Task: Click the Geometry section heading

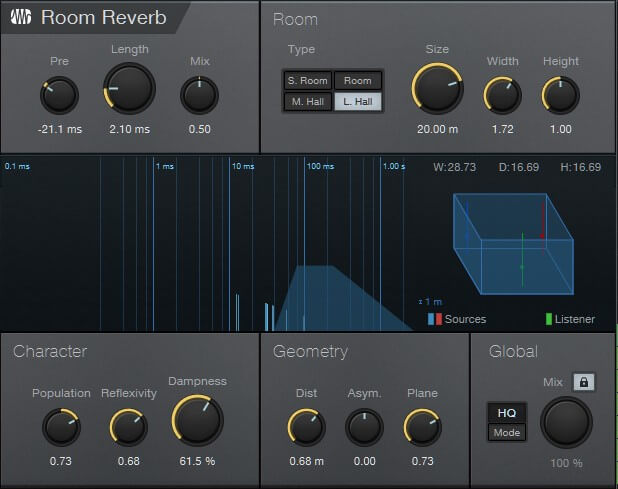Action: 310,351
